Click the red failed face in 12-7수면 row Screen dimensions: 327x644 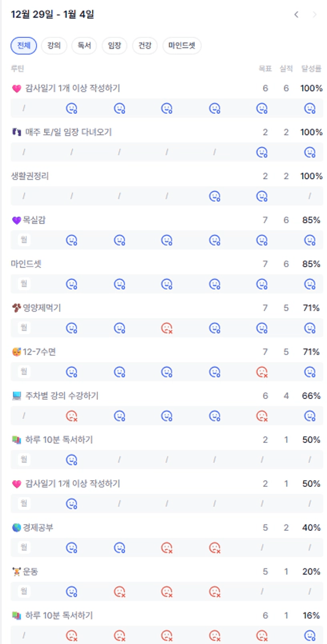tap(262, 372)
